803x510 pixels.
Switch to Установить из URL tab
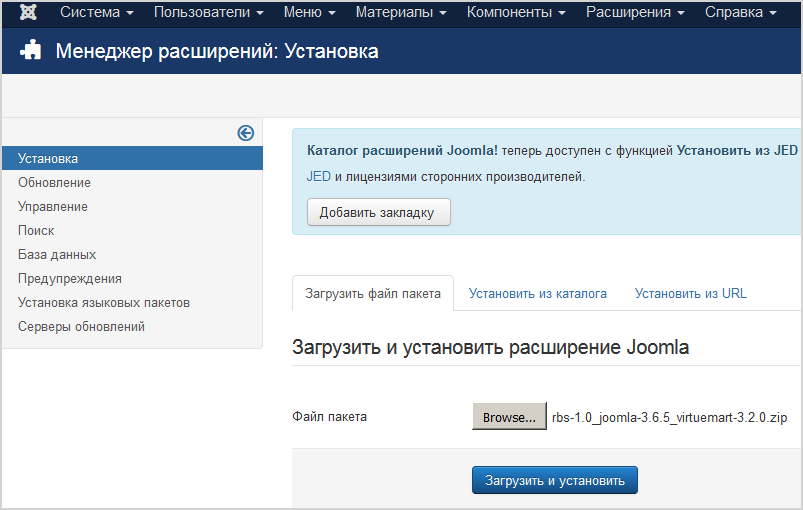pos(691,293)
